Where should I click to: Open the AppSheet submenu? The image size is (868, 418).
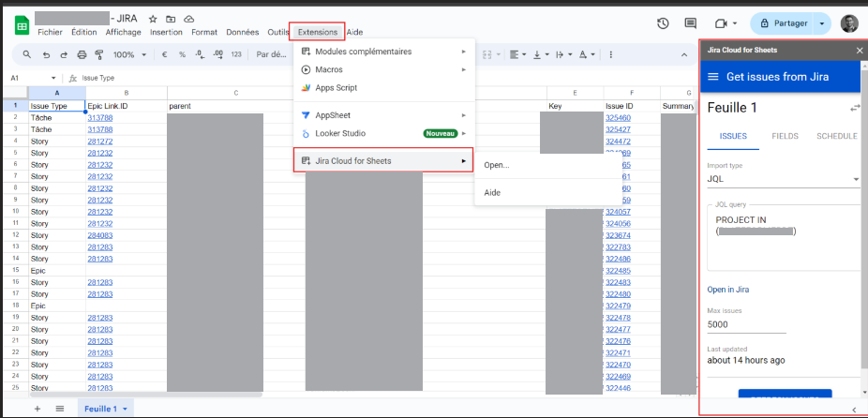384,115
